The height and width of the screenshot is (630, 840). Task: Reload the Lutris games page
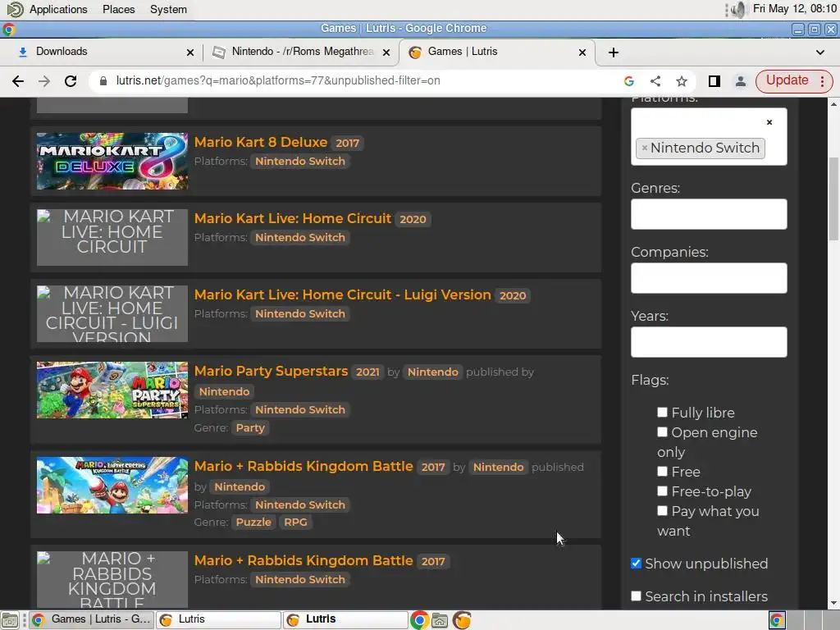(x=71, y=81)
